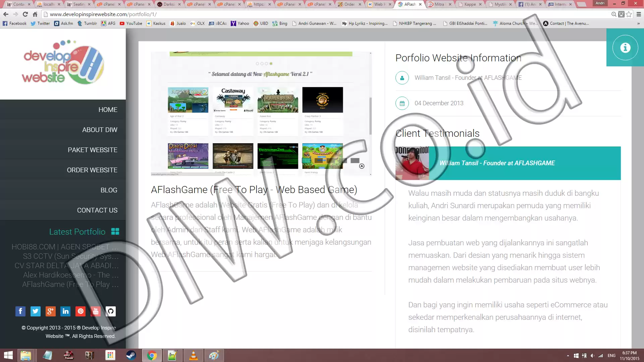Bookmark this page with the star icon
The width and height of the screenshot is (644, 362).
629,14
